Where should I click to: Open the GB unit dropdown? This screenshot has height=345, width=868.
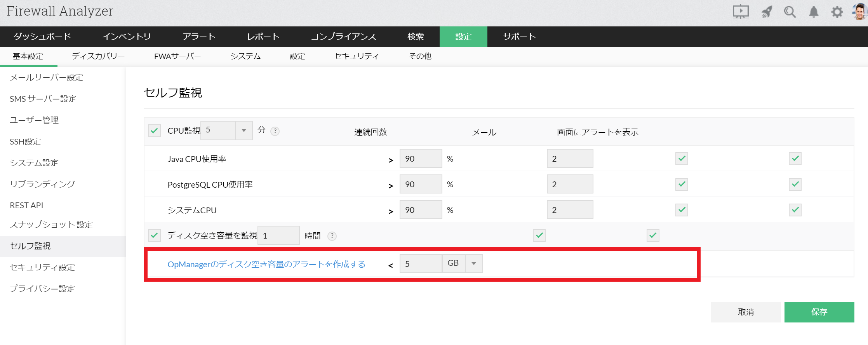point(463,264)
